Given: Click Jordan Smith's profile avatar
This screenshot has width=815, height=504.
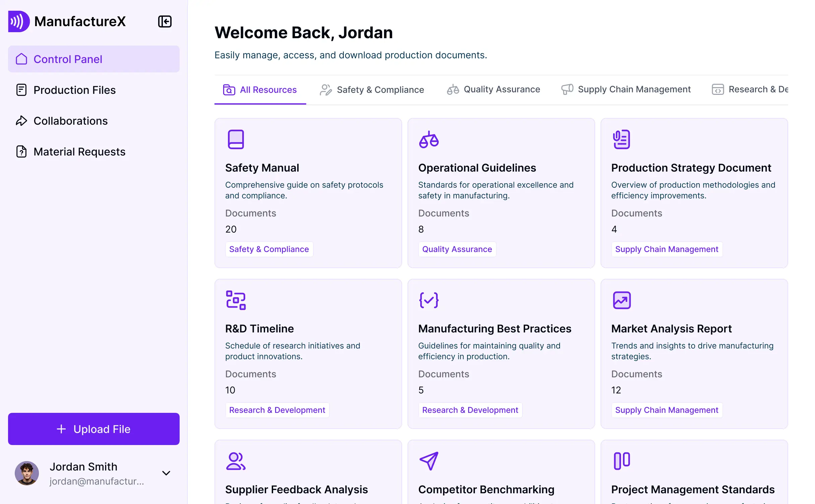Looking at the screenshot, I should pos(27,473).
